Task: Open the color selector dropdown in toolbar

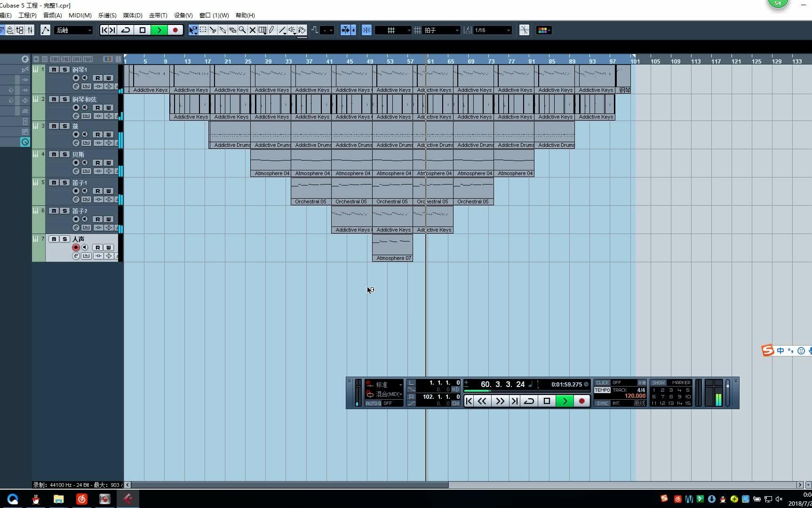Action: point(544,30)
